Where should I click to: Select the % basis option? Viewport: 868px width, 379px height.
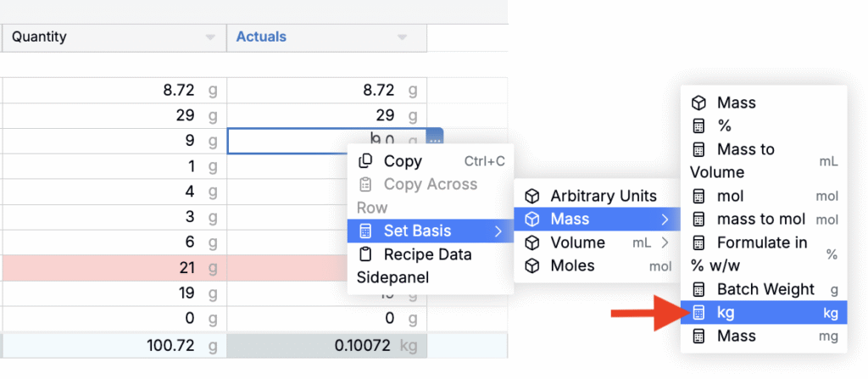point(723,125)
